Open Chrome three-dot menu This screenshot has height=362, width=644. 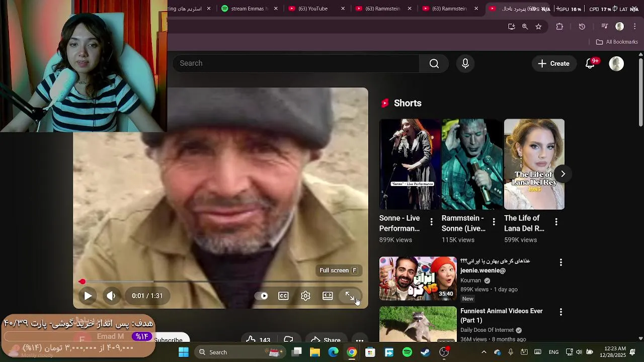pos(635,27)
